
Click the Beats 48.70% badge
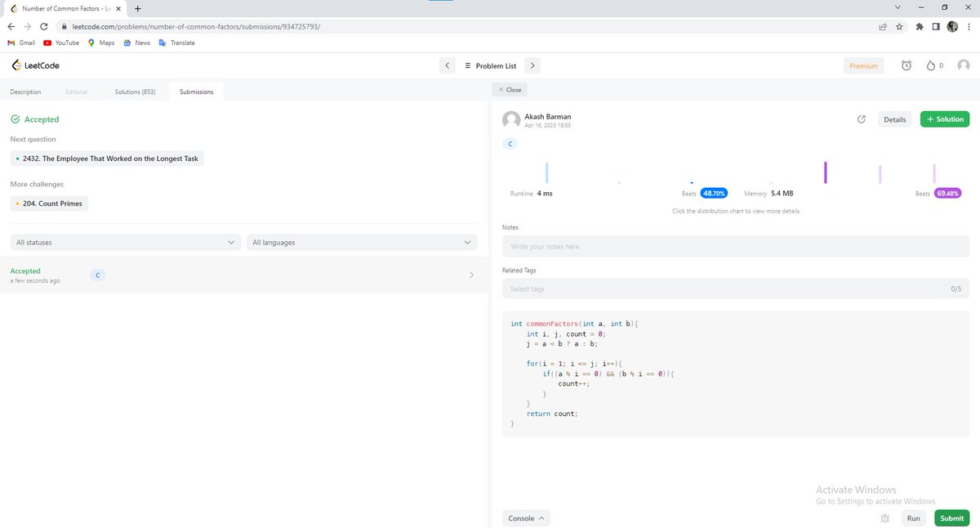point(713,194)
